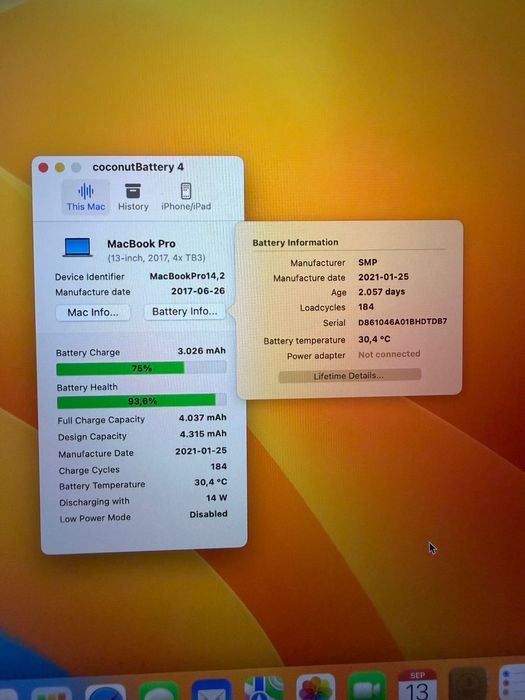This screenshot has height=700, width=525.
Task: Click the Mac Info... button
Action: tap(93, 312)
